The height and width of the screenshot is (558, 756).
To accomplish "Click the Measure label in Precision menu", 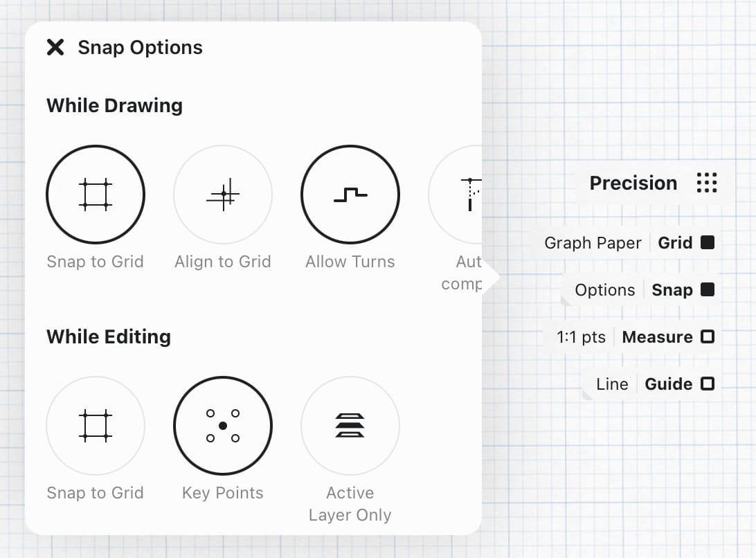I will (657, 337).
